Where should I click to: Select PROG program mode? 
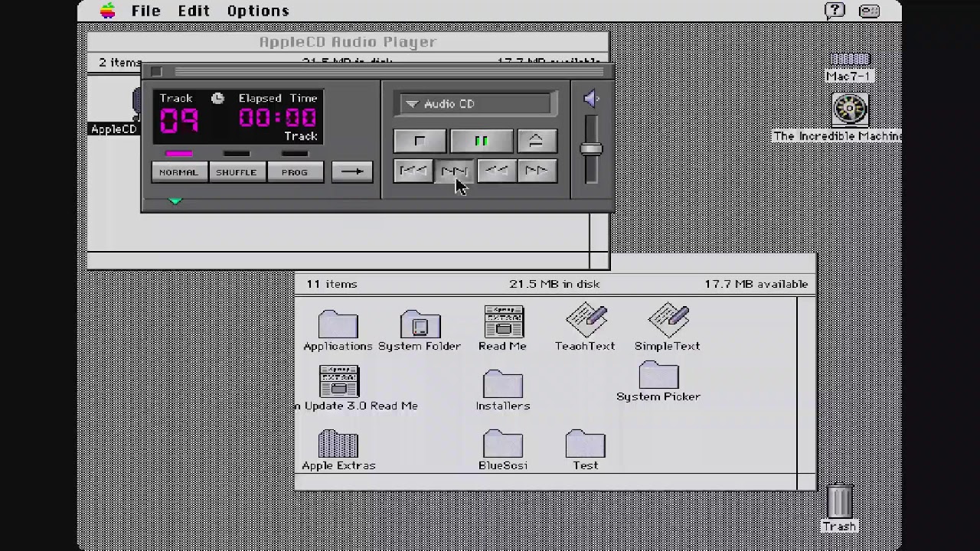tap(294, 172)
